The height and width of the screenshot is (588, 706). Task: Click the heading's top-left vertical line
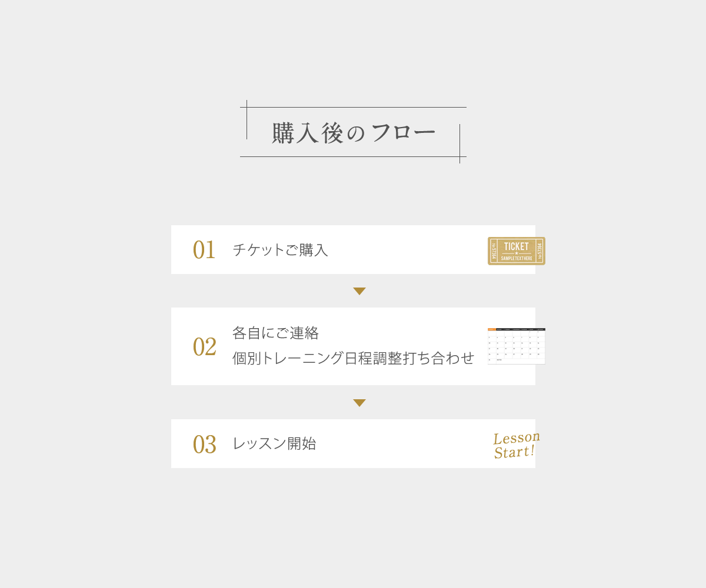coord(247,120)
